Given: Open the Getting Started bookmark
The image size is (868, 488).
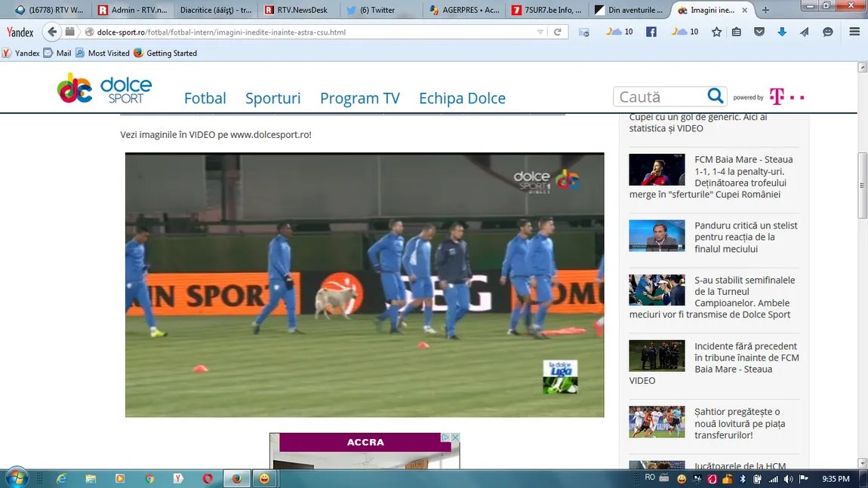Looking at the screenshot, I should [165, 53].
